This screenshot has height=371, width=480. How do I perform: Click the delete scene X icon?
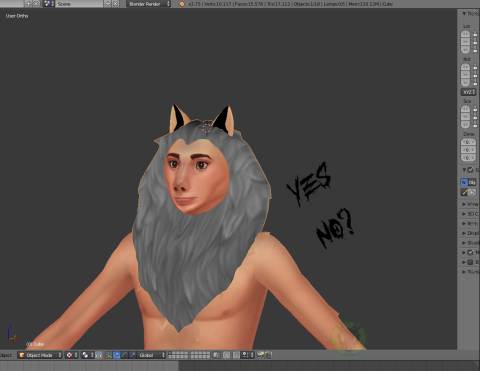click(115, 4)
